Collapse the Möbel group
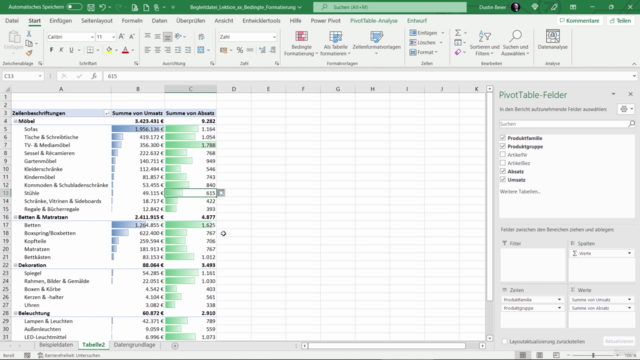This screenshot has height=360, width=640. [x=16, y=121]
